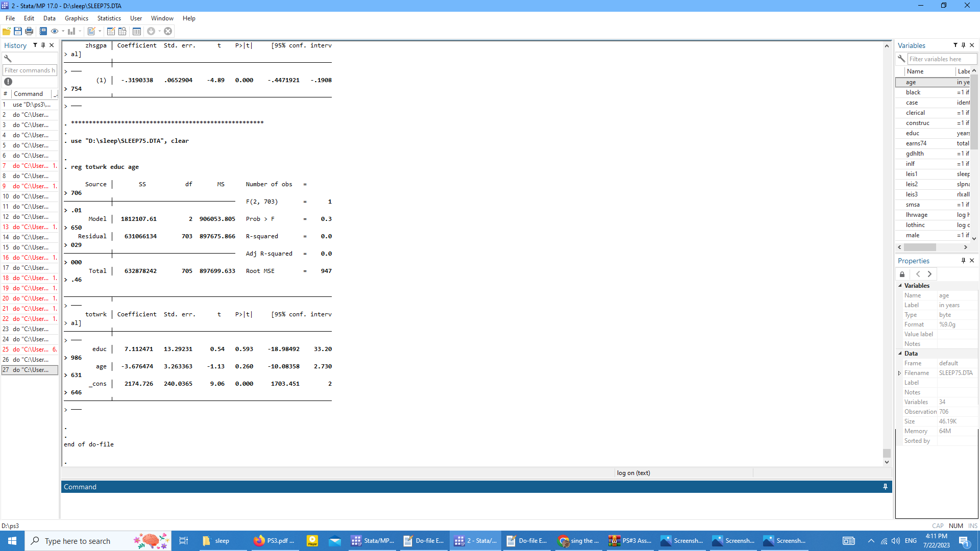
Task: Open the Viewer with the eye icon
Action: 55,31
